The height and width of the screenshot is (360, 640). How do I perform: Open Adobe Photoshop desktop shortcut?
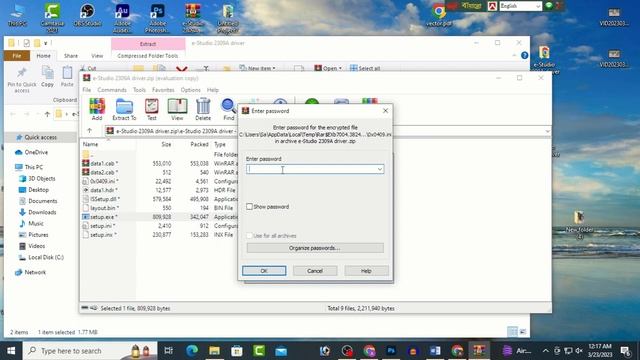(x=157, y=17)
